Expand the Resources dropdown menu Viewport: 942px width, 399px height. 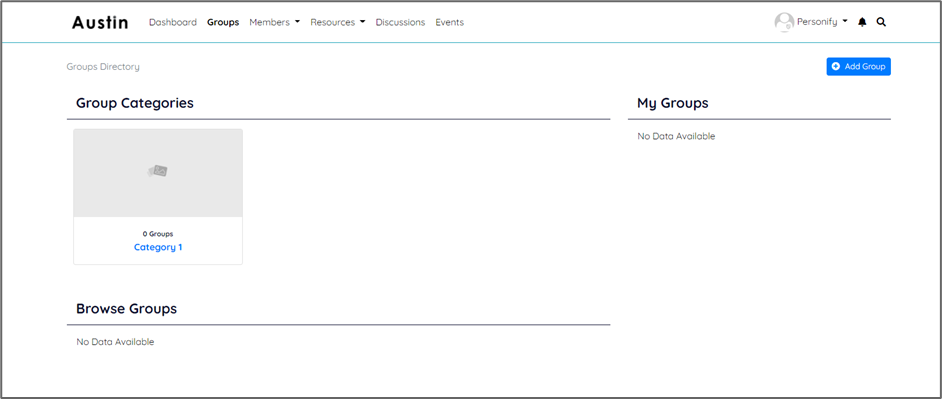(x=338, y=22)
